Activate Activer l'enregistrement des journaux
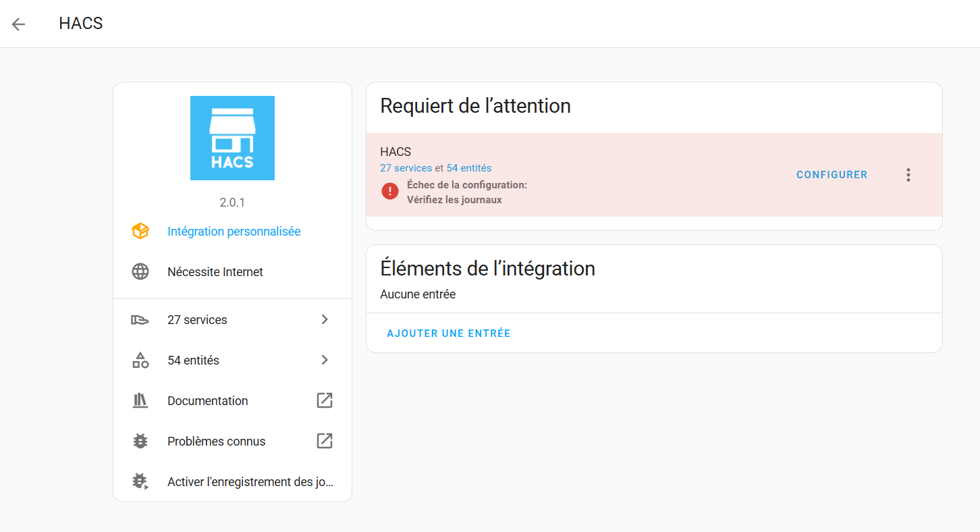 pos(232,481)
